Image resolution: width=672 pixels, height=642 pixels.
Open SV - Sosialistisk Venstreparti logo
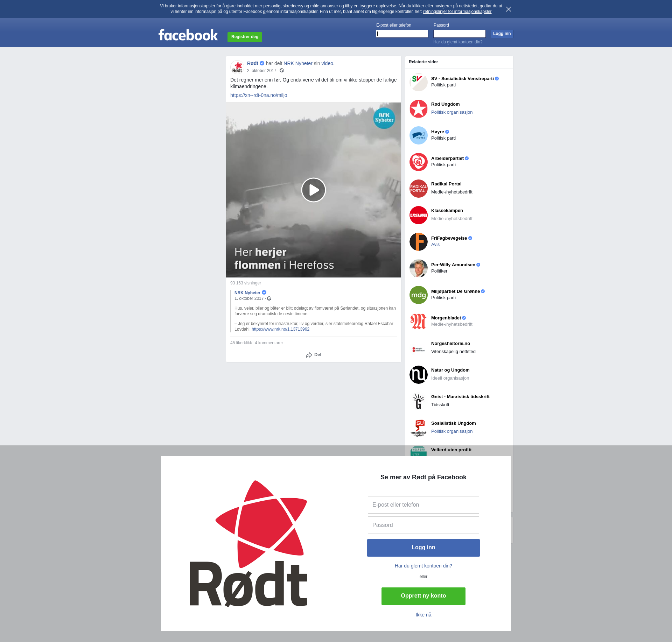pos(419,82)
